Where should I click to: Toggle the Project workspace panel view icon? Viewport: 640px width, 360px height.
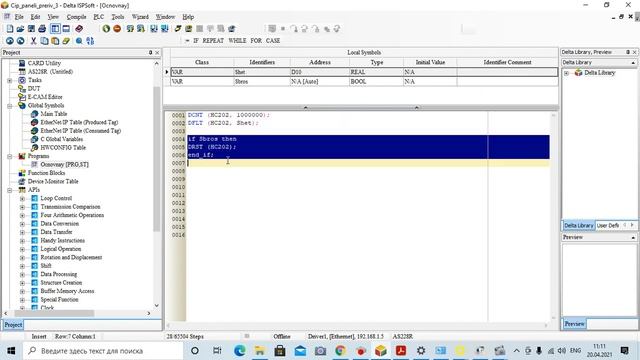click(55, 29)
